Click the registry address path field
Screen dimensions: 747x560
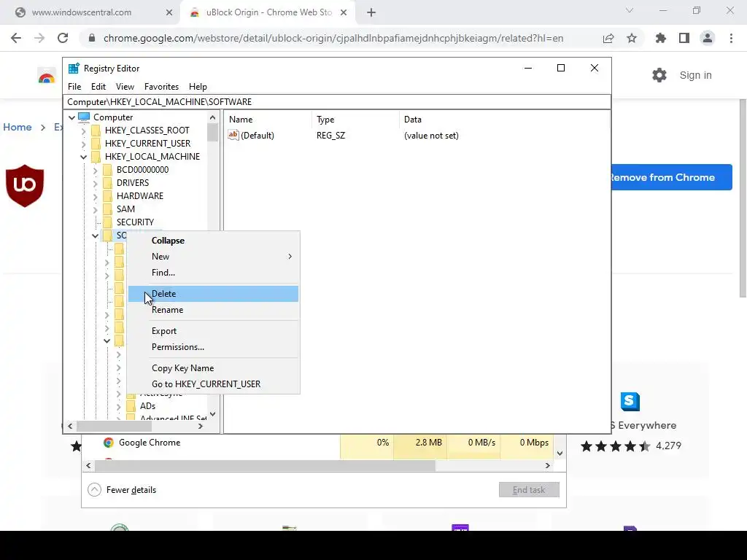(337, 102)
